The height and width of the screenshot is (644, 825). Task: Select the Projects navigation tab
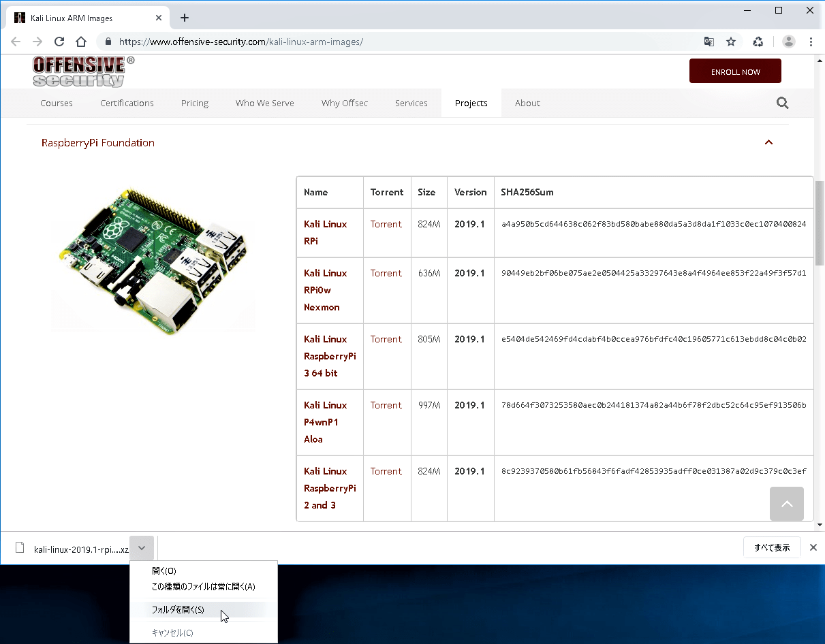(x=471, y=103)
